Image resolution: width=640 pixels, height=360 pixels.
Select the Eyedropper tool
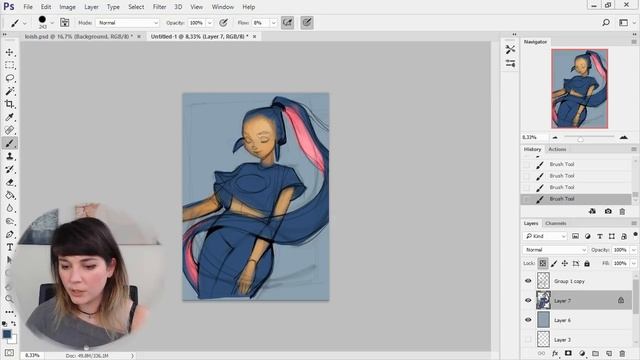(x=9, y=117)
